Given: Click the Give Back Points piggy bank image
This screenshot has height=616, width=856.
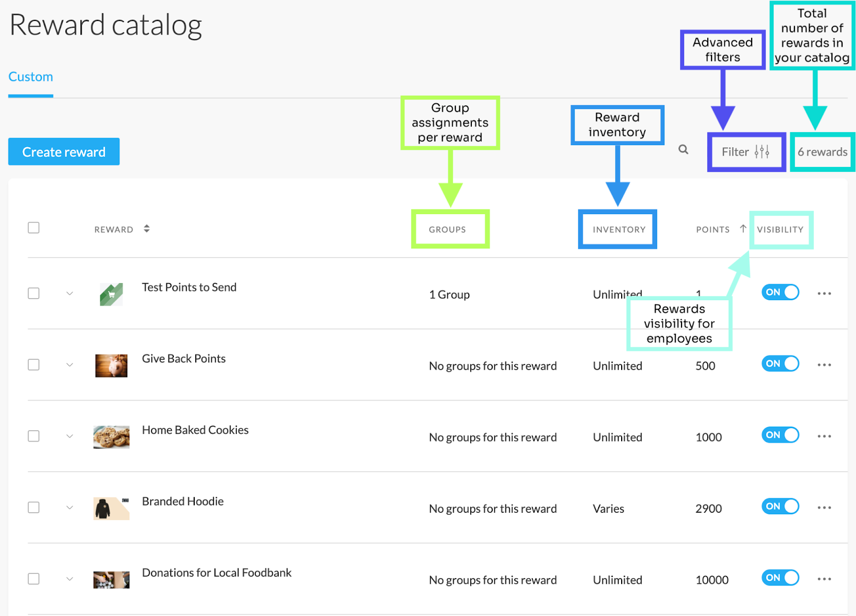Looking at the screenshot, I should [x=111, y=366].
